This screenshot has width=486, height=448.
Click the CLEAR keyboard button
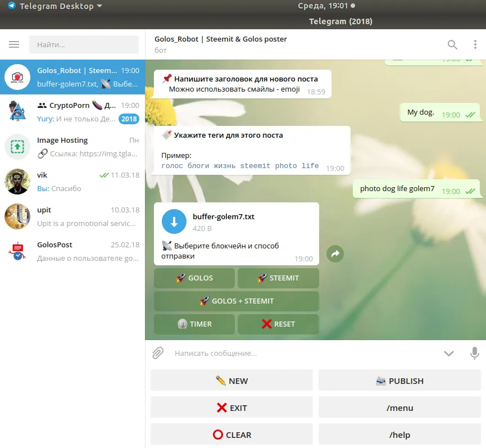(x=231, y=435)
